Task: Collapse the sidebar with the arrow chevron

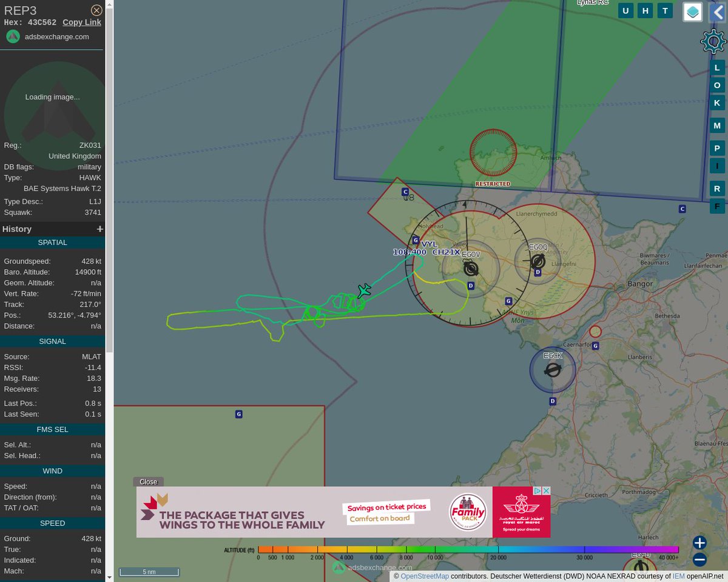Action: [x=718, y=12]
